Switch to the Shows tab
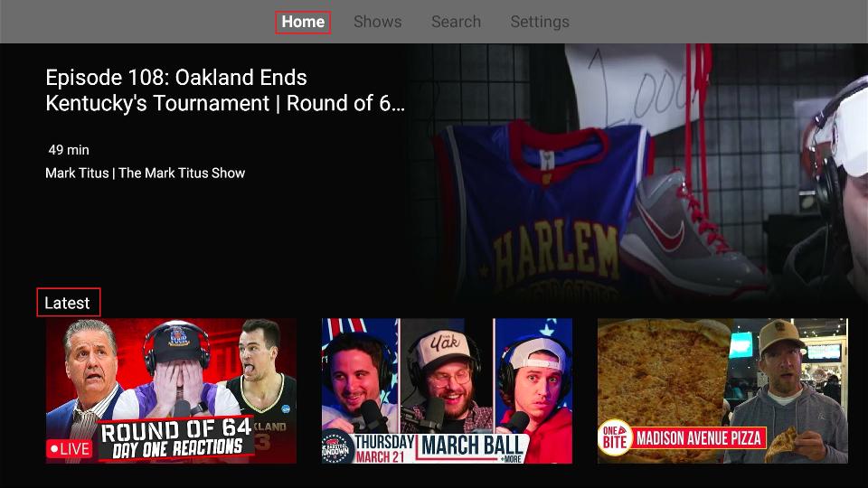This screenshot has height=488, width=868. (378, 22)
